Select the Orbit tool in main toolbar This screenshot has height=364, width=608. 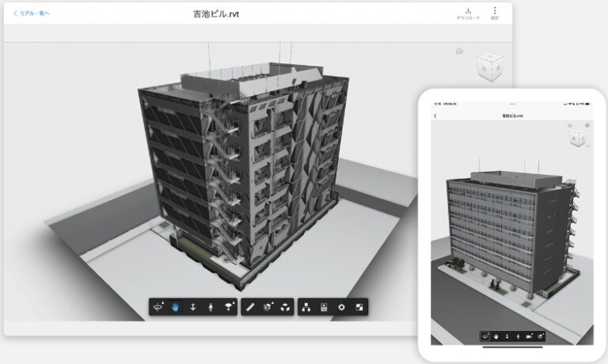point(158,307)
